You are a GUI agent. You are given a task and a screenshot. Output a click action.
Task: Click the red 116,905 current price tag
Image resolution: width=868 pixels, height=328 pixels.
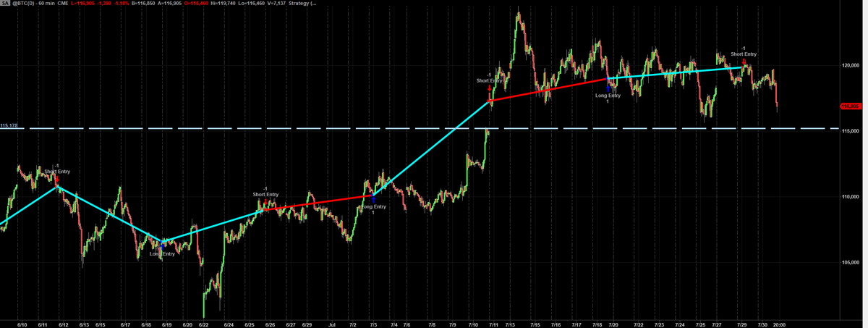851,106
